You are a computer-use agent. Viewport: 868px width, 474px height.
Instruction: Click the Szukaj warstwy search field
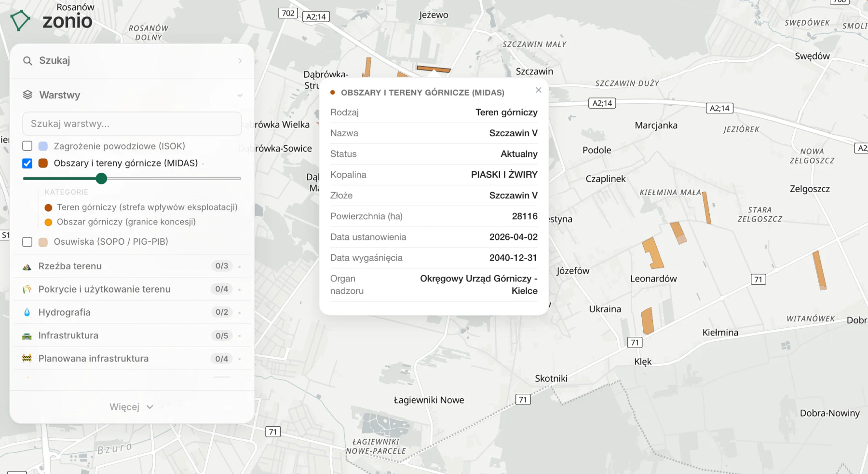pyautogui.click(x=132, y=124)
